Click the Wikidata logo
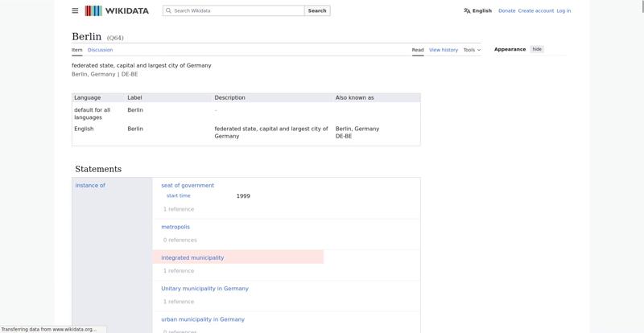 click(116, 10)
